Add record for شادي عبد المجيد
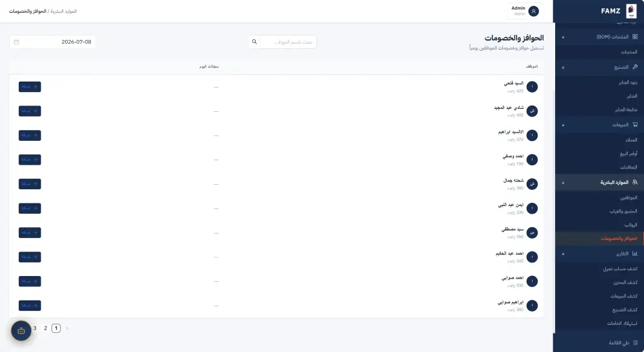Screen dimensions: 644x352 tap(30, 111)
